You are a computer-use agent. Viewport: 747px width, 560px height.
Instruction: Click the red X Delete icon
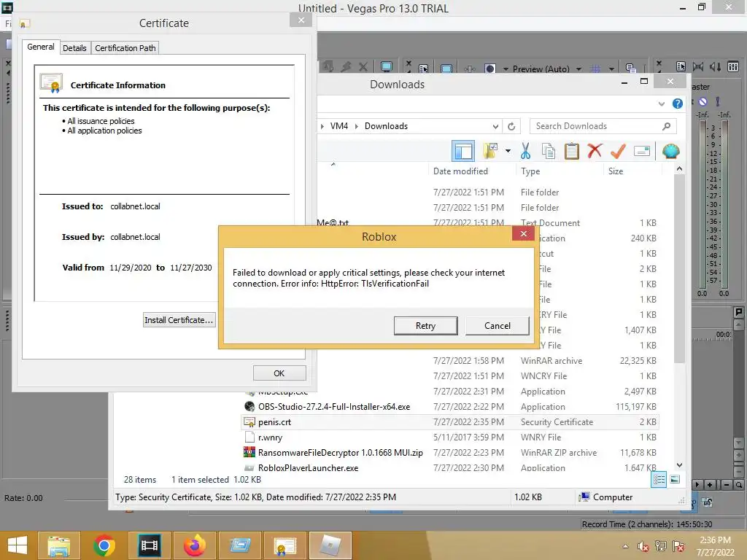click(594, 151)
